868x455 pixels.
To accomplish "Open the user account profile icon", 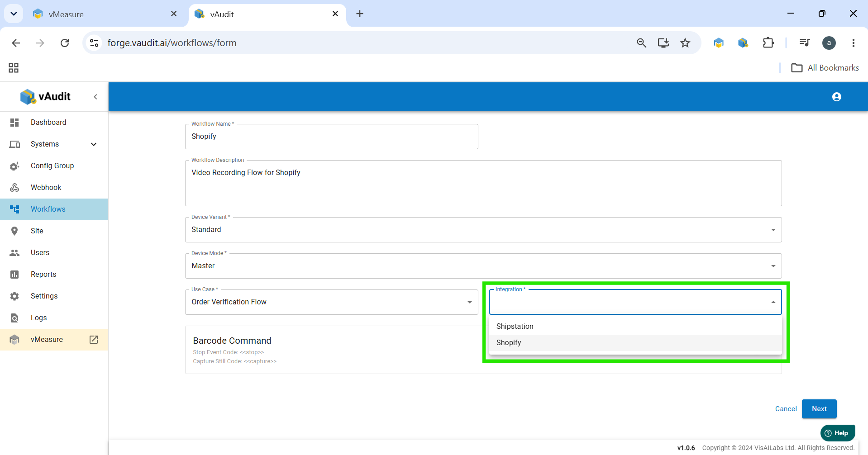I will point(837,97).
